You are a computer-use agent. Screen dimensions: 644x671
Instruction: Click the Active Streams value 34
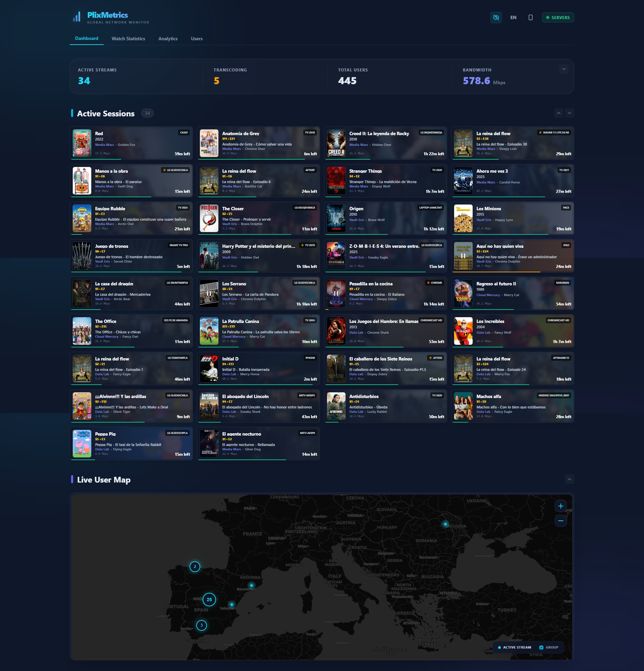point(84,81)
